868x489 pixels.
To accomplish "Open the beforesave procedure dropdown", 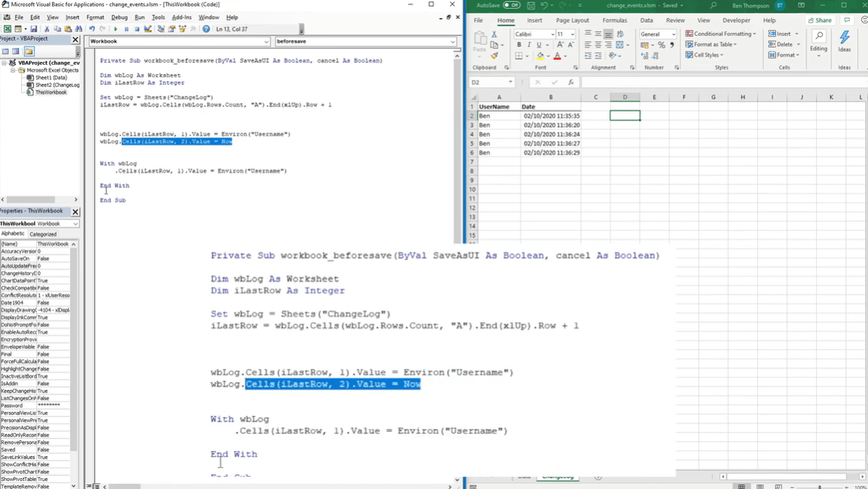I will [365, 41].
